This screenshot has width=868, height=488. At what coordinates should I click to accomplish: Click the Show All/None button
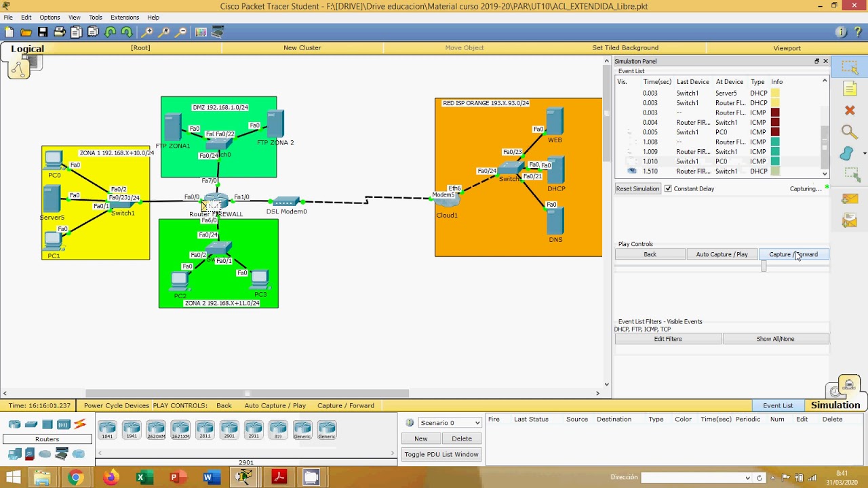[776, 339]
